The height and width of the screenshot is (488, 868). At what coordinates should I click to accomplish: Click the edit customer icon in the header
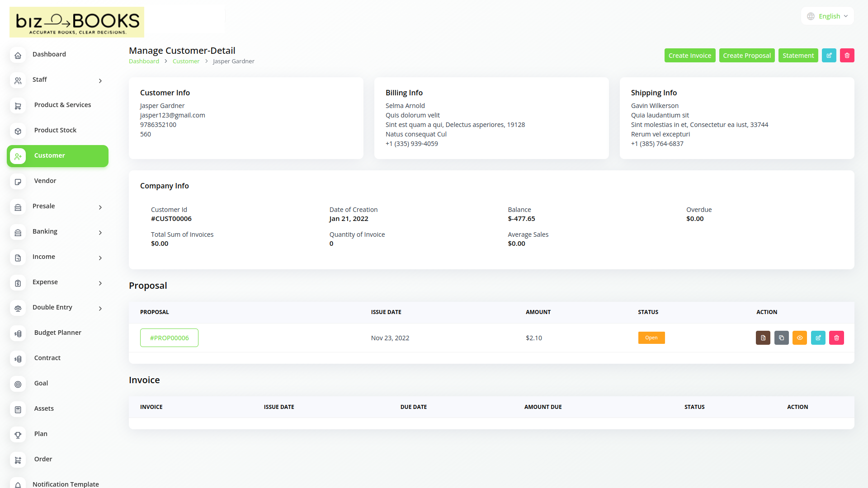(x=829, y=55)
